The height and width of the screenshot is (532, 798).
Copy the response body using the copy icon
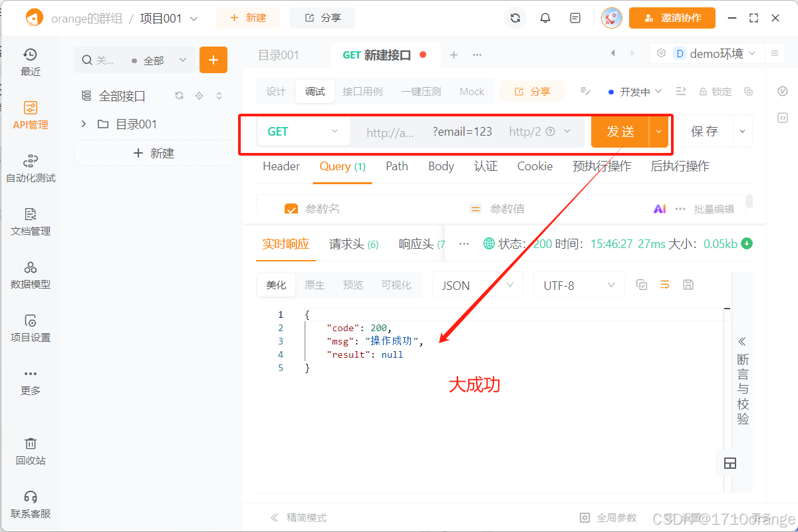[x=641, y=284]
